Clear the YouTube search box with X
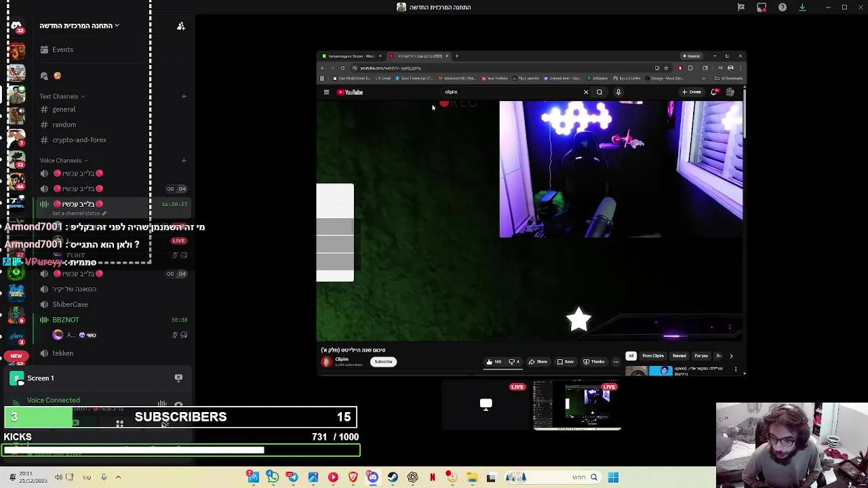Image resolution: width=868 pixels, height=488 pixels. pos(586,92)
